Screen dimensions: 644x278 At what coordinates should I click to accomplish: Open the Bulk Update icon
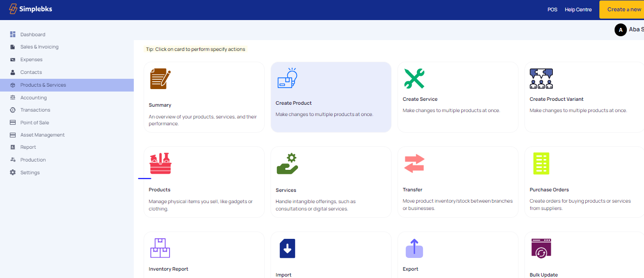[x=541, y=248]
